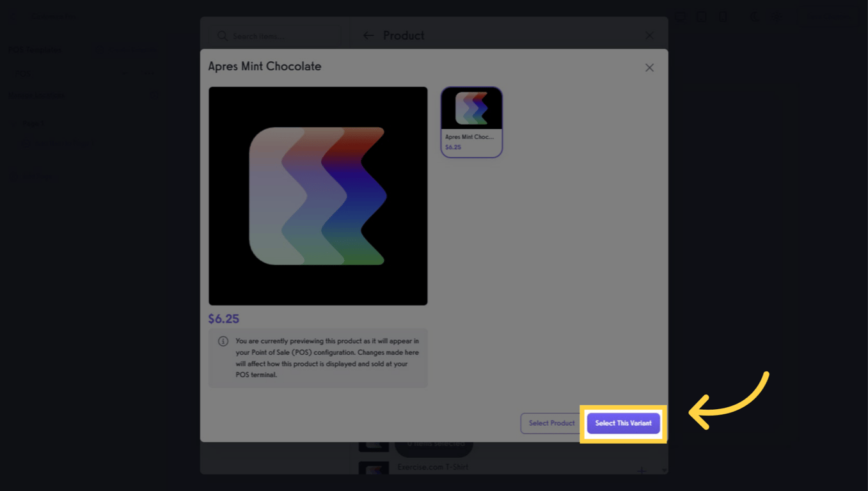Screen dimensions: 868x491
Task: Click the plus icon beside Exercise.com T-Shirt
Action: click(642, 471)
